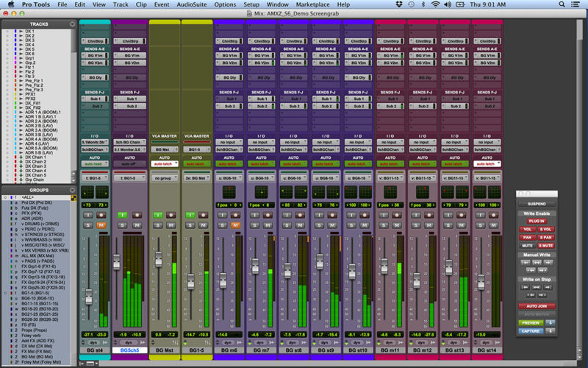Screen dimensions: 588x368
Task: Click the SUSPEND automation button
Action: click(x=537, y=204)
